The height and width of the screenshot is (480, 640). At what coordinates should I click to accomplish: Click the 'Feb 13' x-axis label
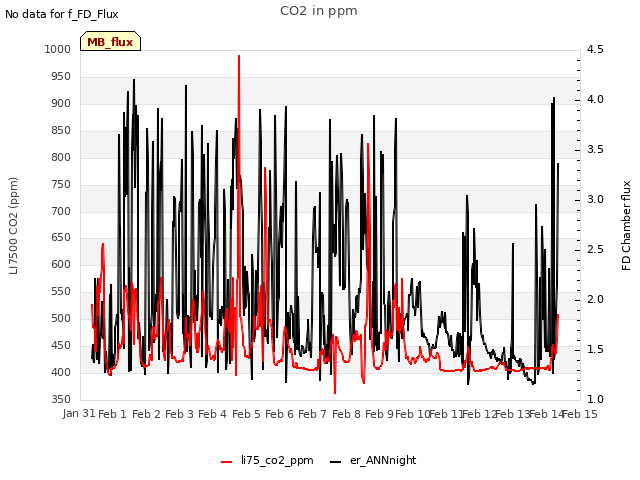tap(512, 414)
